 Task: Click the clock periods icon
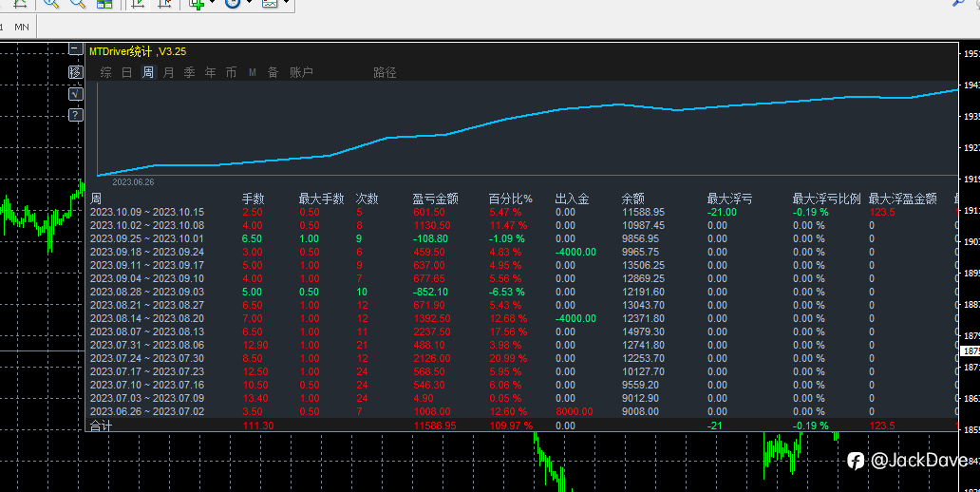pos(233,3)
